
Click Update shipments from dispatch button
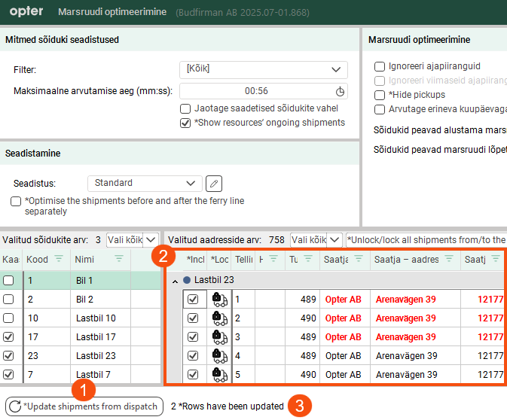click(84, 406)
